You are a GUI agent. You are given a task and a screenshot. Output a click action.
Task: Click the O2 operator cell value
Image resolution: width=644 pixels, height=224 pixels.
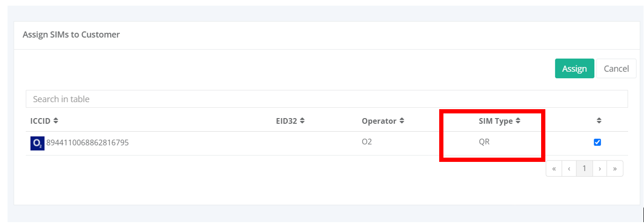pos(367,142)
